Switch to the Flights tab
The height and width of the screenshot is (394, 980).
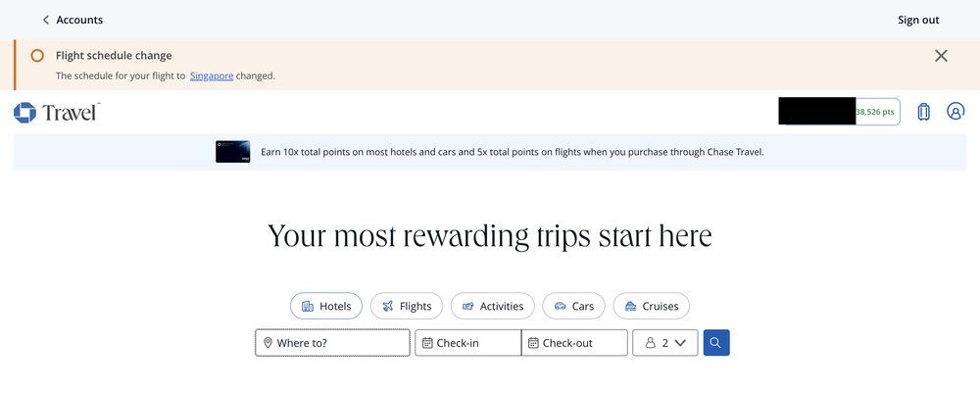coord(407,306)
